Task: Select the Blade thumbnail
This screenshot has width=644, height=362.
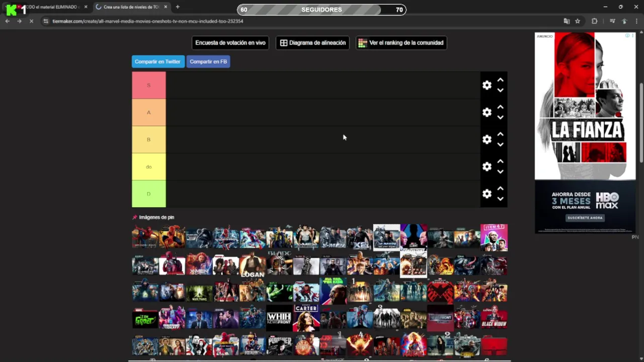Action: pos(279,264)
